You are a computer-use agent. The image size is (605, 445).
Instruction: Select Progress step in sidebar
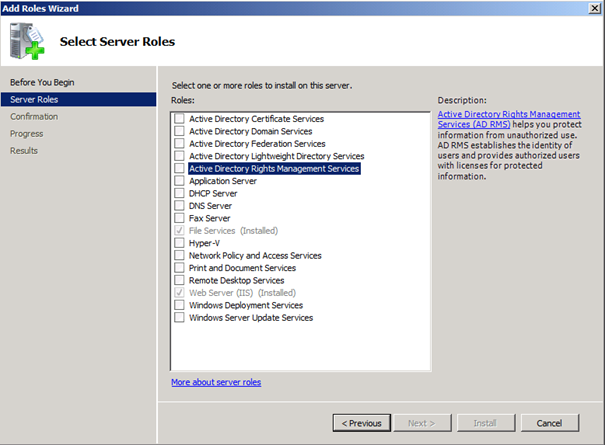click(x=27, y=134)
